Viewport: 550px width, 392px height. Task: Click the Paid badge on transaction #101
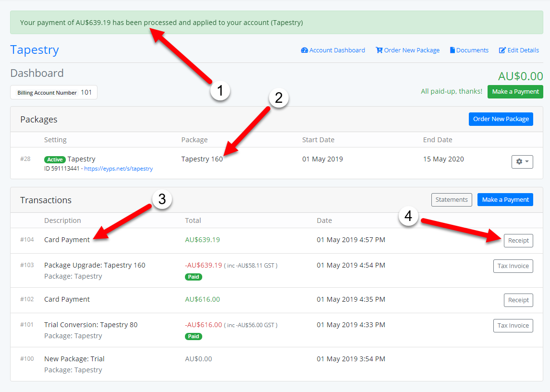pos(193,337)
